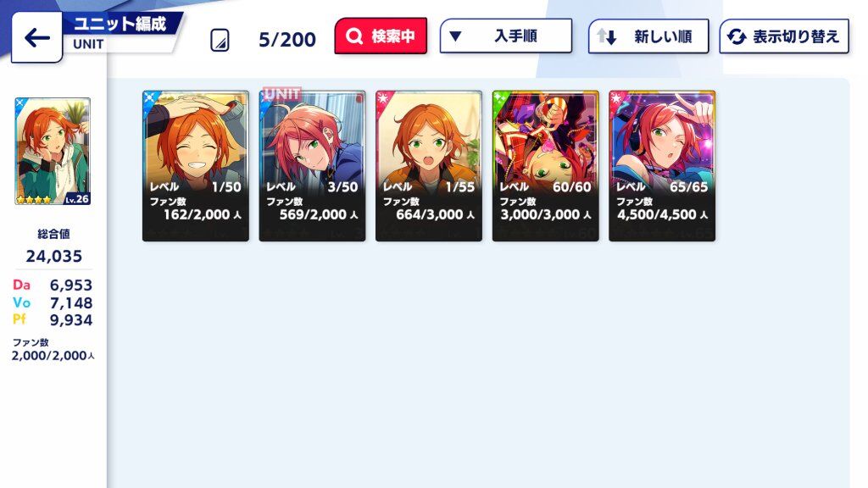This screenshot has width=868, height=488.
Task: Toggle card display with 表示切り替え
Action: pos(784,36)
